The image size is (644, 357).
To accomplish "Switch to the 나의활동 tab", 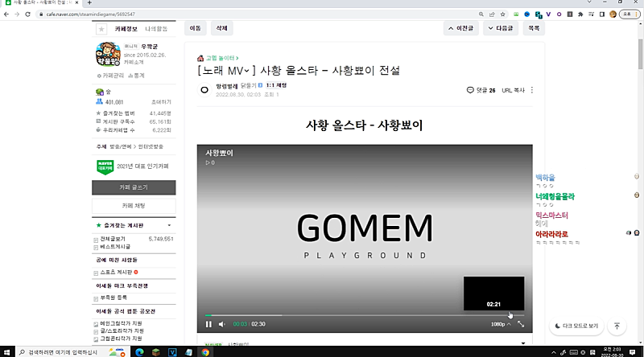I will 156,29.
